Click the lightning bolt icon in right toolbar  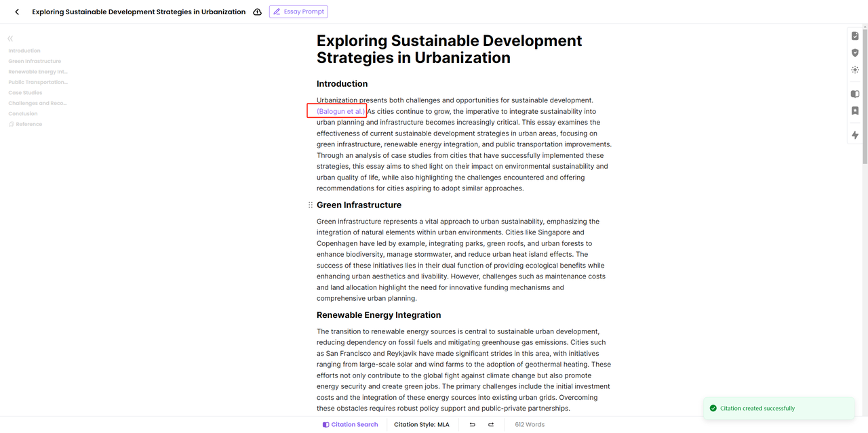855,136
